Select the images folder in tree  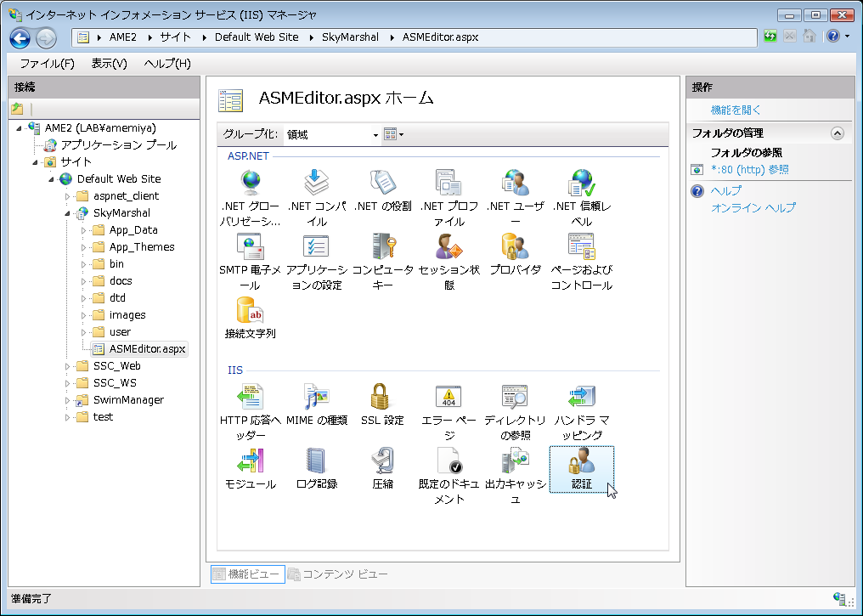127,315
